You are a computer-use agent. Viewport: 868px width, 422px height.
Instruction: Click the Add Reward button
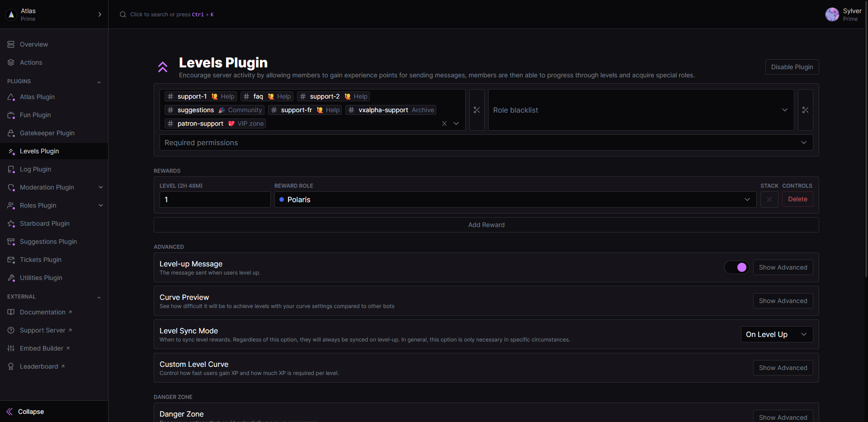click(x=486, y=225)
